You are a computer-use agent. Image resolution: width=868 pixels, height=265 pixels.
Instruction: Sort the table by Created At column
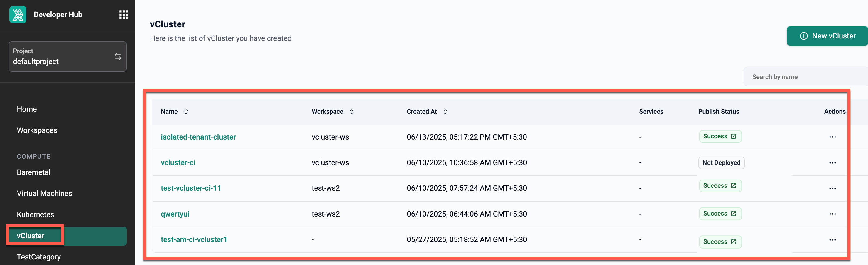[445, 112]
